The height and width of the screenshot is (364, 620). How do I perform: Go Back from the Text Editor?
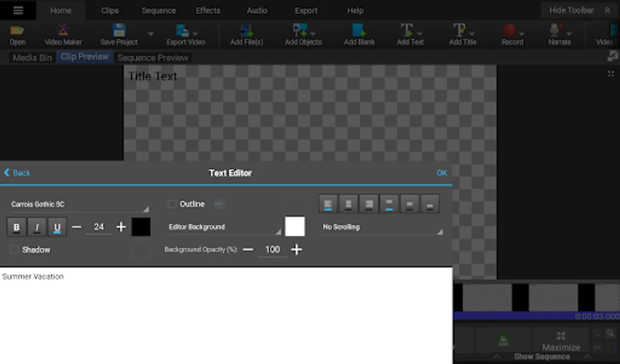pyautogui.click(x=17, y=173)
